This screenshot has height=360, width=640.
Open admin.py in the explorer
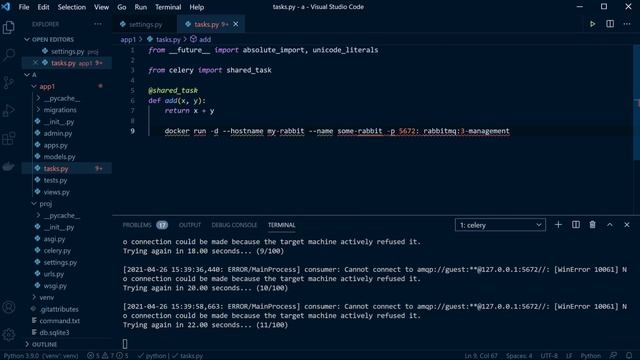pos(58,133)
